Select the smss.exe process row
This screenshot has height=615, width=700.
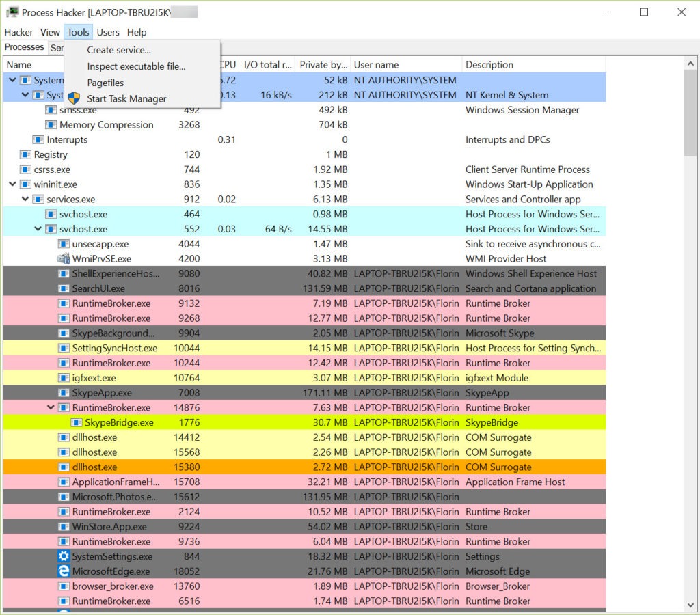(304, 110)
